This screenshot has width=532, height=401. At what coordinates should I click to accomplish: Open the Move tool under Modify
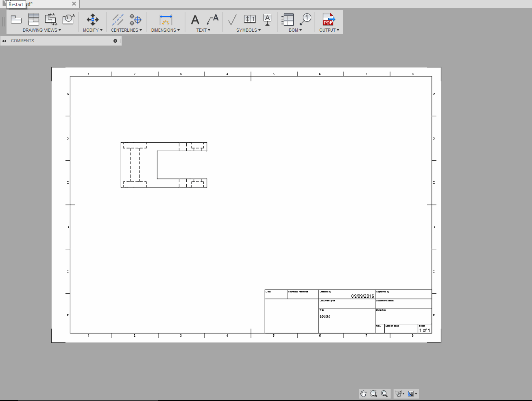click(92, 20)
